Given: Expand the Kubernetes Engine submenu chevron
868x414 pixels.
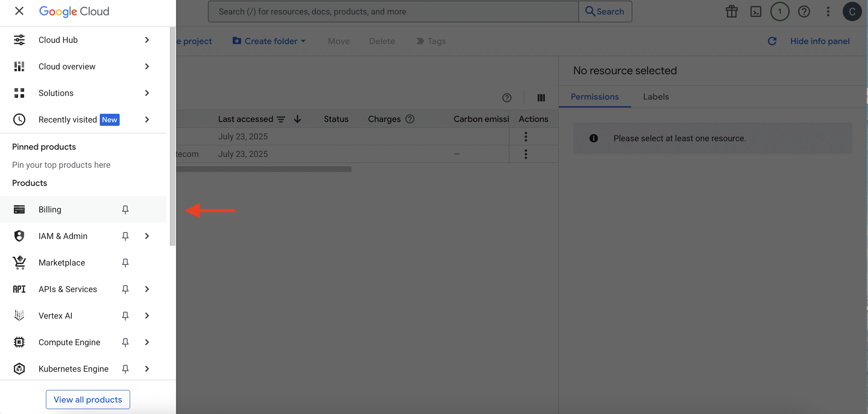Looking at the screenshot, I should (x=147, y=369).
